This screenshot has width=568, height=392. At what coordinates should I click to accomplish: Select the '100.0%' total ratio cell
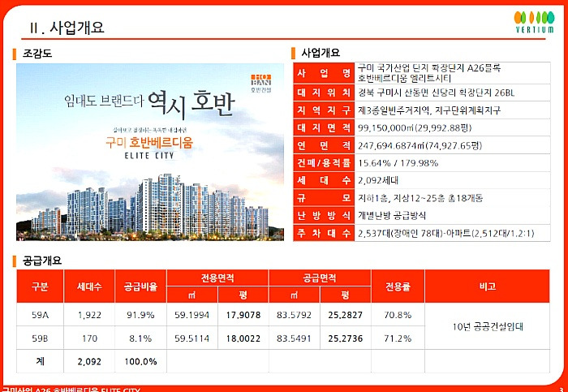click(140, 361)
